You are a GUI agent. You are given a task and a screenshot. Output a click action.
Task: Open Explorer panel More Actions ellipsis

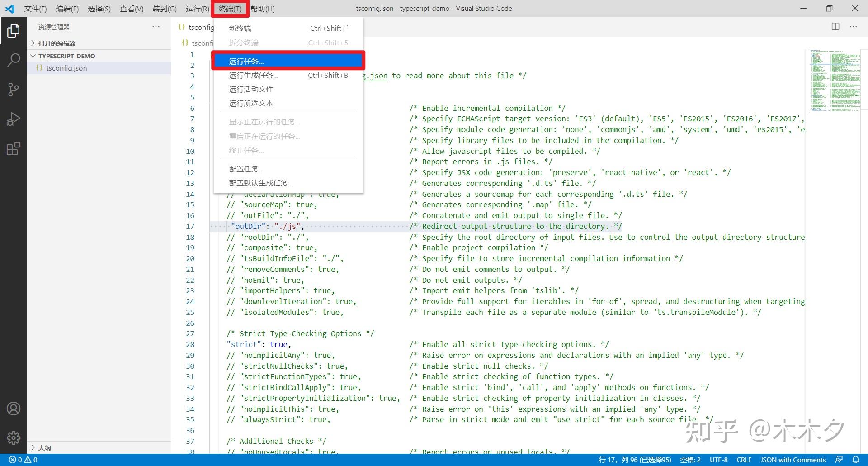point(156,27)
